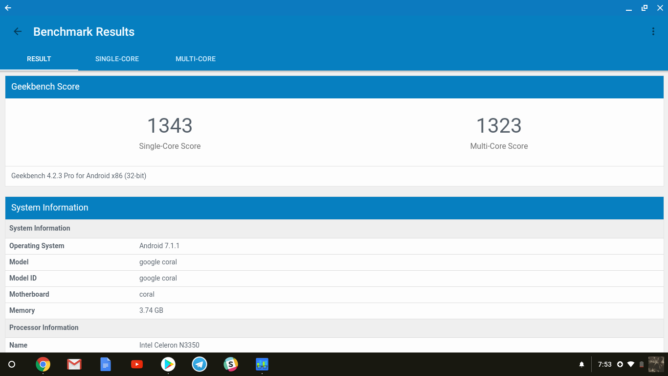Click the window back arrow in title bar
This screenshot has height=376, width=668.
tap(8, 8)
